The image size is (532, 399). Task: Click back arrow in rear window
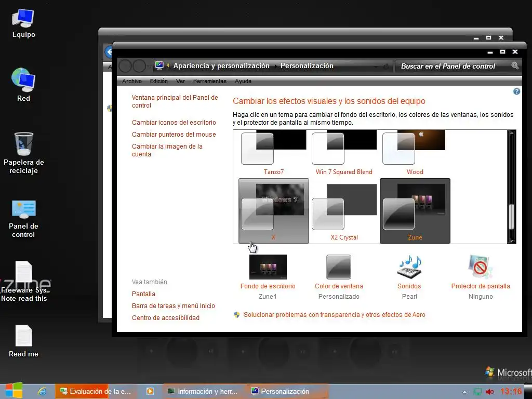pos(109,52)
